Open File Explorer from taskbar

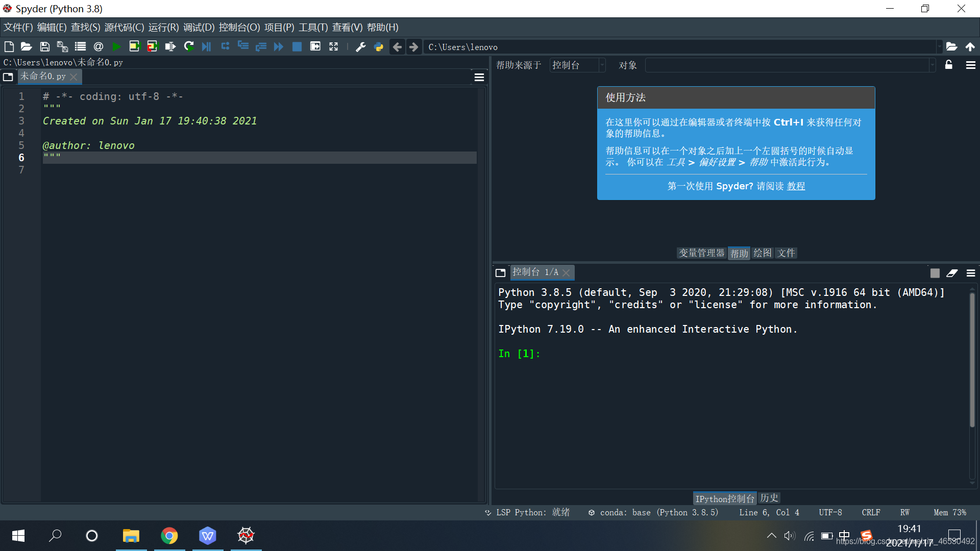click(x=131, y=536)
